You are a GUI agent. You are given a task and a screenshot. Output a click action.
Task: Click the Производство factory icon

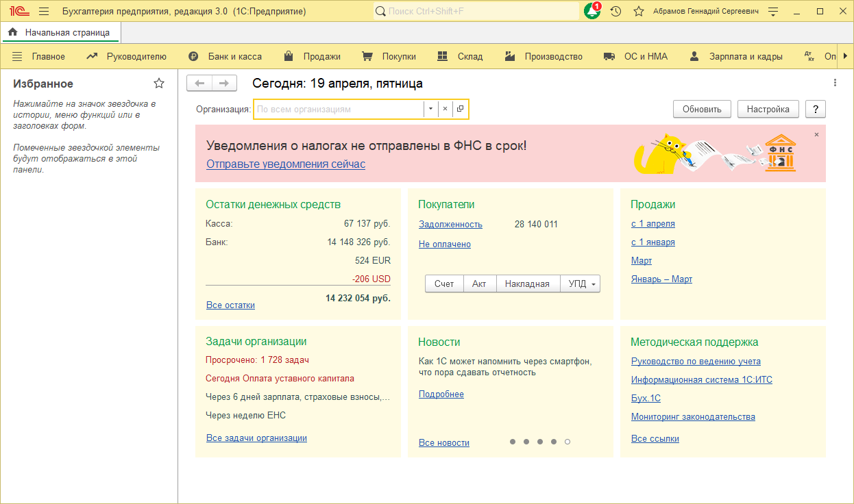point(510,56)
